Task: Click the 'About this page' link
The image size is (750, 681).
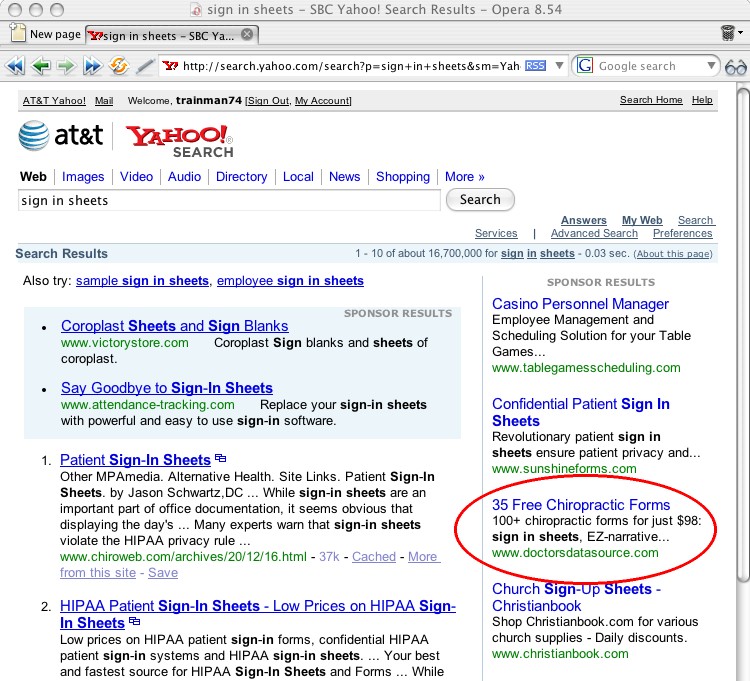Action: [x=673, y=254]
